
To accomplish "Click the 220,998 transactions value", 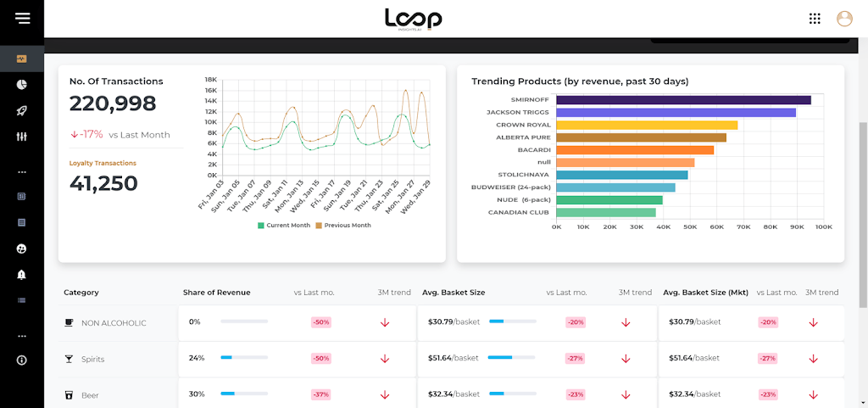I will pyautogui.click(x=113, y=103).
